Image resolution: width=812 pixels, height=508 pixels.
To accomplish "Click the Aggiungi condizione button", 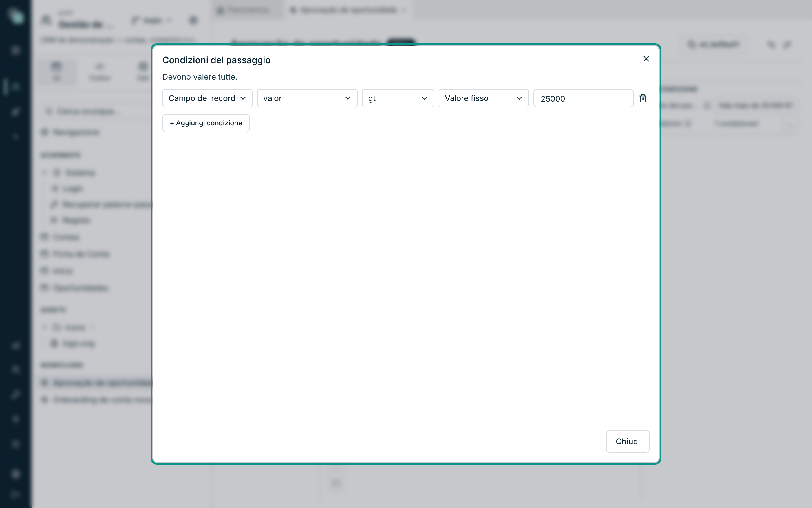I will [x=206, y=123].
